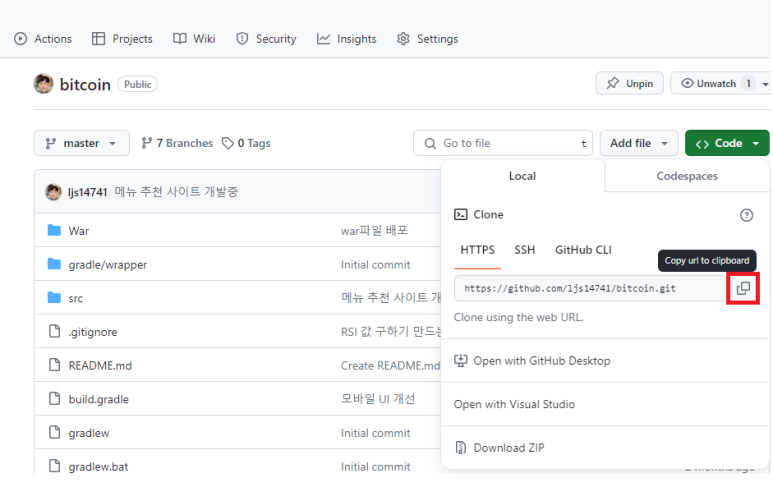Select the GitHub CLI clone option
This screenshot has height=487, width=773.
point(583,250)
